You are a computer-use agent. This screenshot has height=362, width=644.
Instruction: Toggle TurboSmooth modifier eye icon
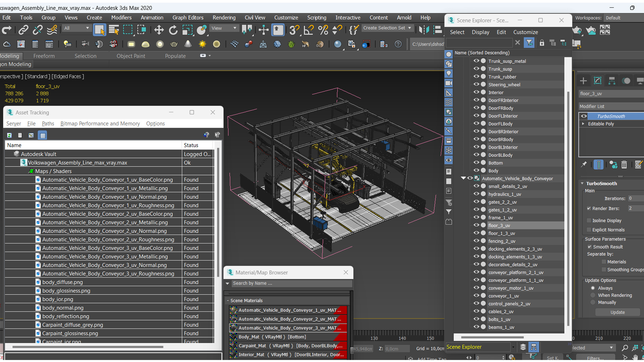(584, 116)
